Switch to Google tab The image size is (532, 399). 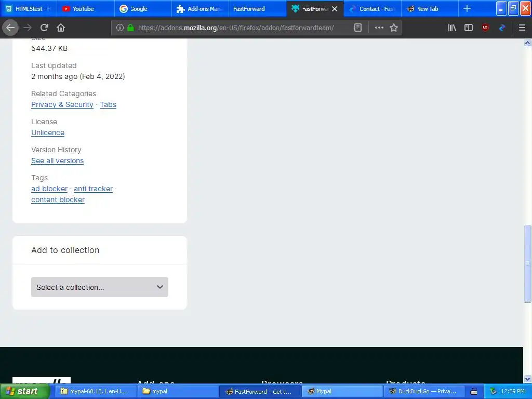143,8
